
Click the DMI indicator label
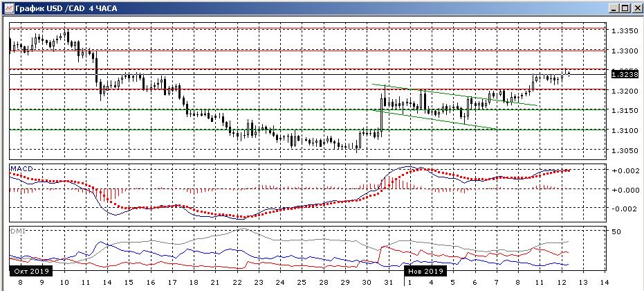click(x=16, y=230)
